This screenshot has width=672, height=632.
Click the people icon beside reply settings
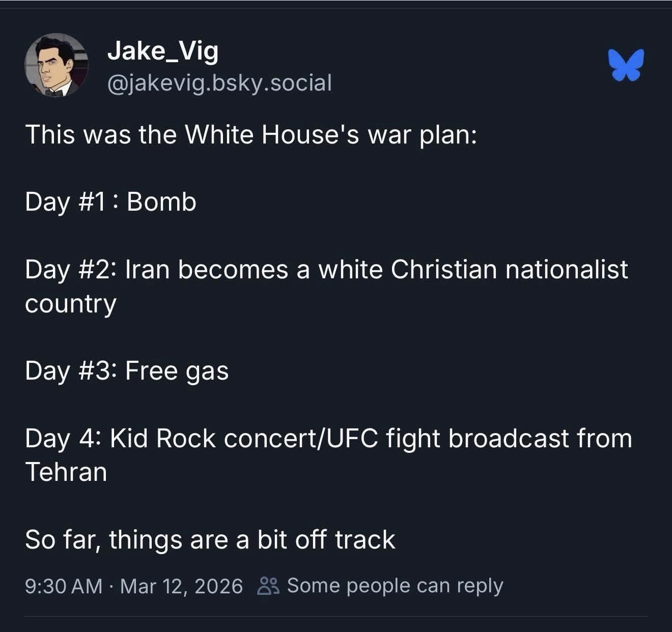click(x=268, y=586)
